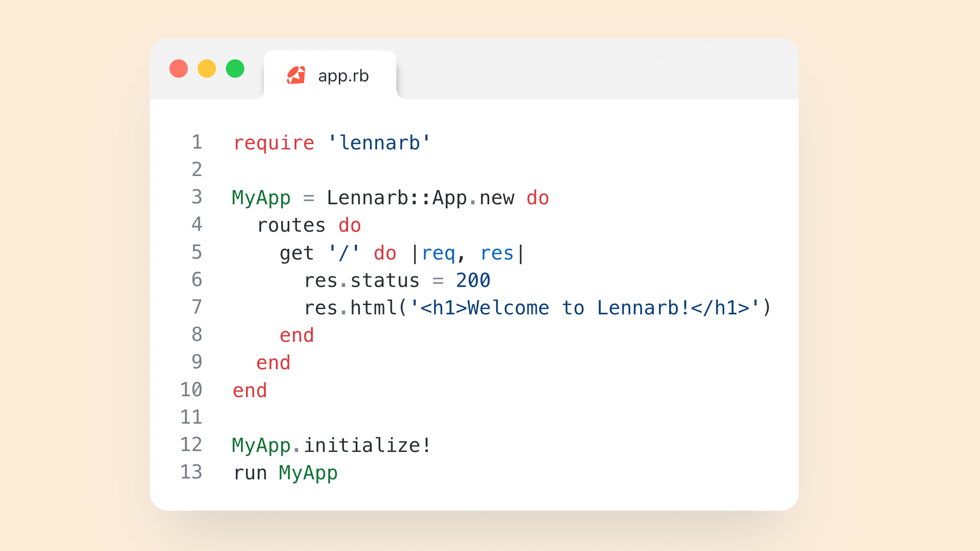Click 'MyApp' on line 3
Screen dimensions: 980x551
click(261, 198)
